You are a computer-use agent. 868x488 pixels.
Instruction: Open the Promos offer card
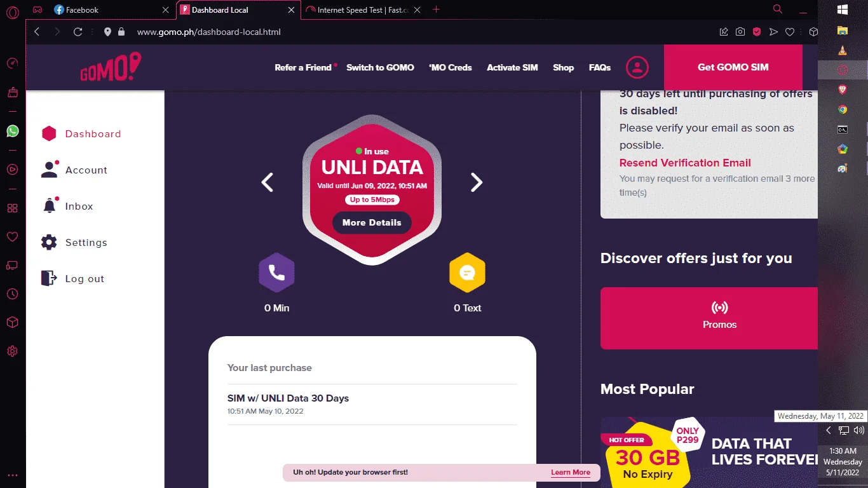[x=709, y=318]
